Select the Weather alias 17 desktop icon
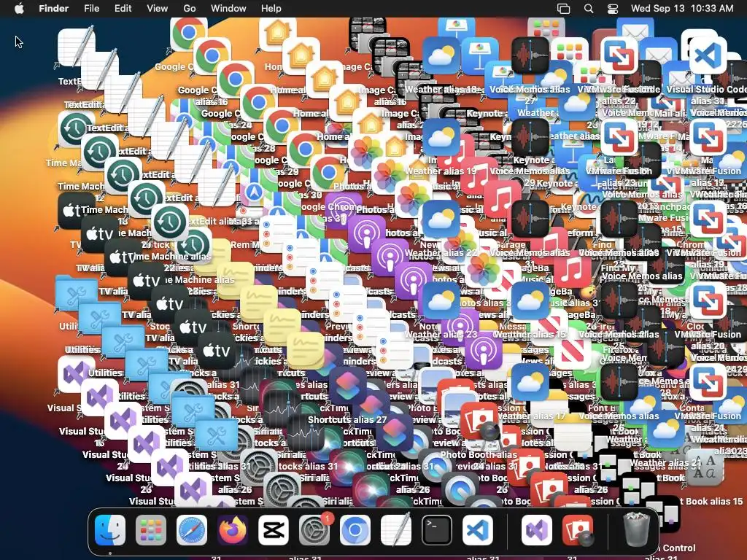 tap(530, 383)
